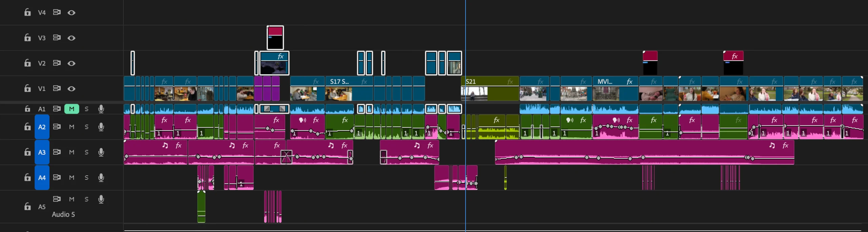Click the voice-over microphone on A5

(x=101, y=199)
